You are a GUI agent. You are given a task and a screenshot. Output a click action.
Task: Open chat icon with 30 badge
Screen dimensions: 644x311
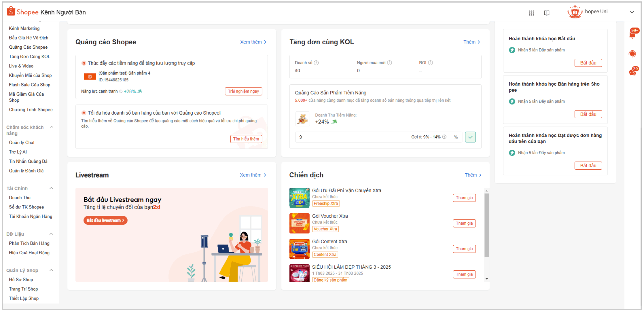click(632, 72)
